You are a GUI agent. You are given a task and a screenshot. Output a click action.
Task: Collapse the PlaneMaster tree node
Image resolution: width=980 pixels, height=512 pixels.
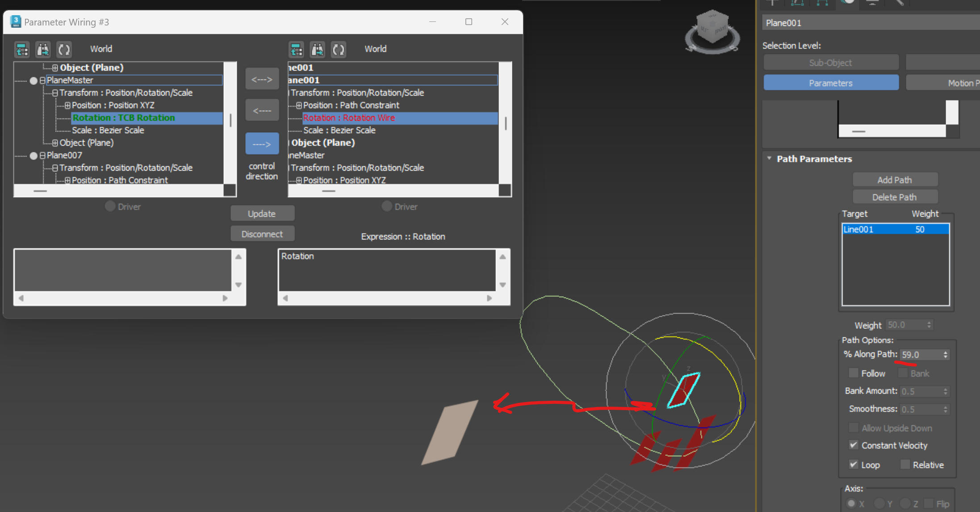[x=42, y=80]
